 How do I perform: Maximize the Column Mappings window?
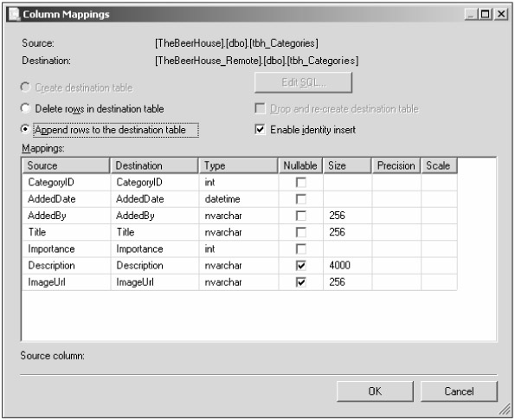point(486,14)
